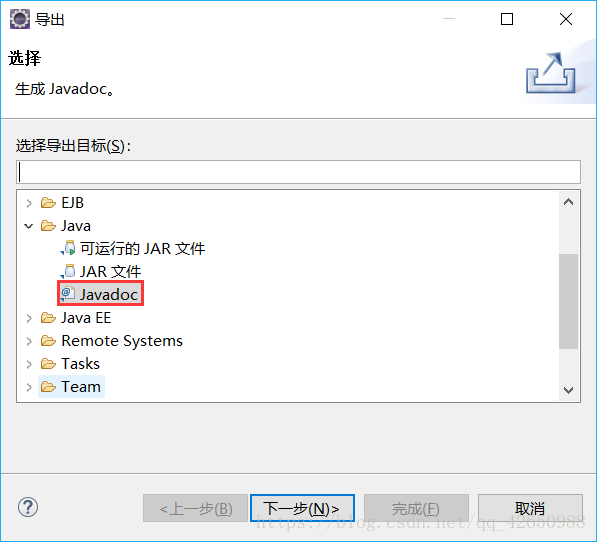This screenshot has width=597, height=542.
Task: Maximize the 导出 dialog window
Action: point(507,19)
